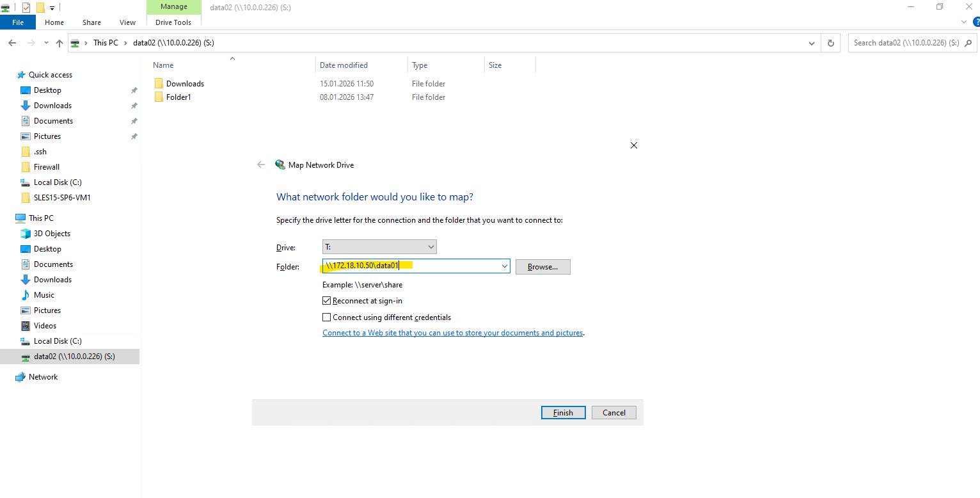The image size is (980, 498).
Task: Click the Up arrow navigation icon
Action: pyautogui.click(x=59, y=43)
